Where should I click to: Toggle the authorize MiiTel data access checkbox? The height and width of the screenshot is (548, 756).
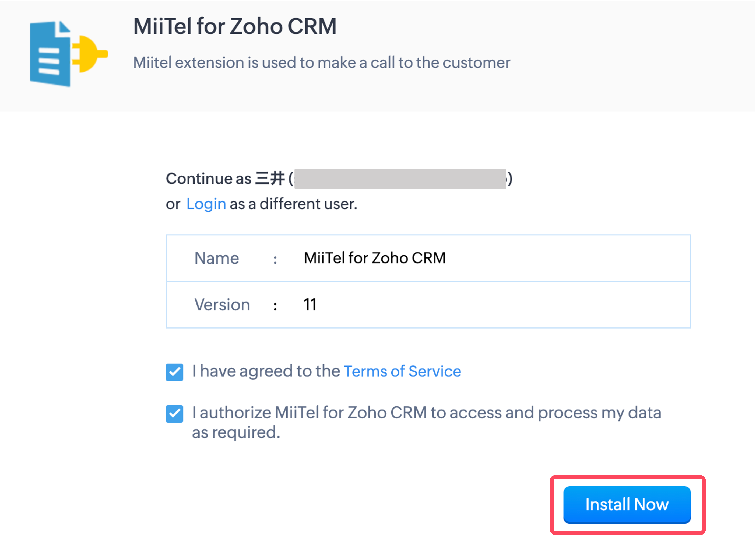(175, 414)
